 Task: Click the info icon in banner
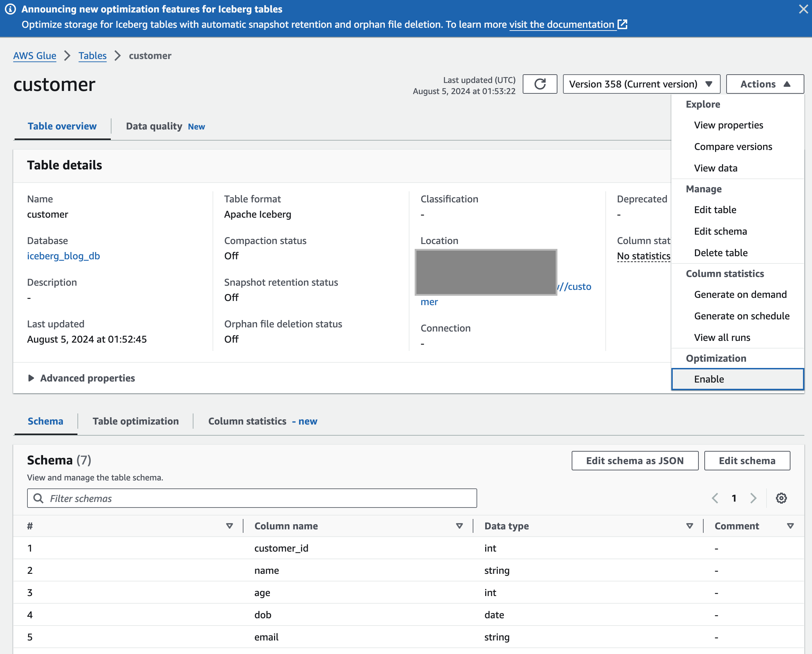click(x=10, y=9)
